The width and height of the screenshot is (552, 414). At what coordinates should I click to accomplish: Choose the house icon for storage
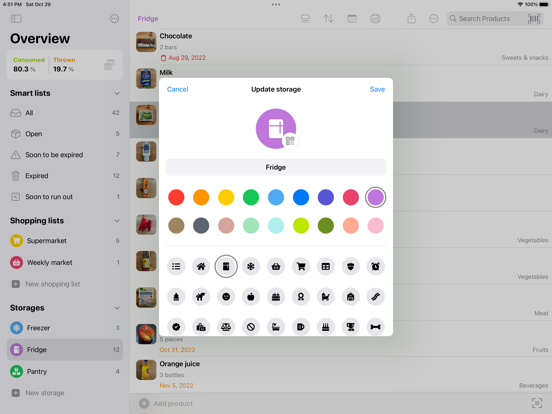[201, 266]
